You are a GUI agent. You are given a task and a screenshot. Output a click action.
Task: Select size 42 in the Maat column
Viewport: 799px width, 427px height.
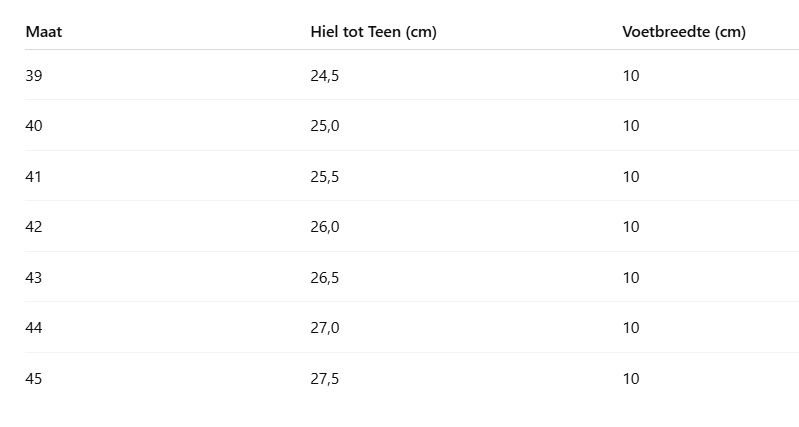[34, 227]
